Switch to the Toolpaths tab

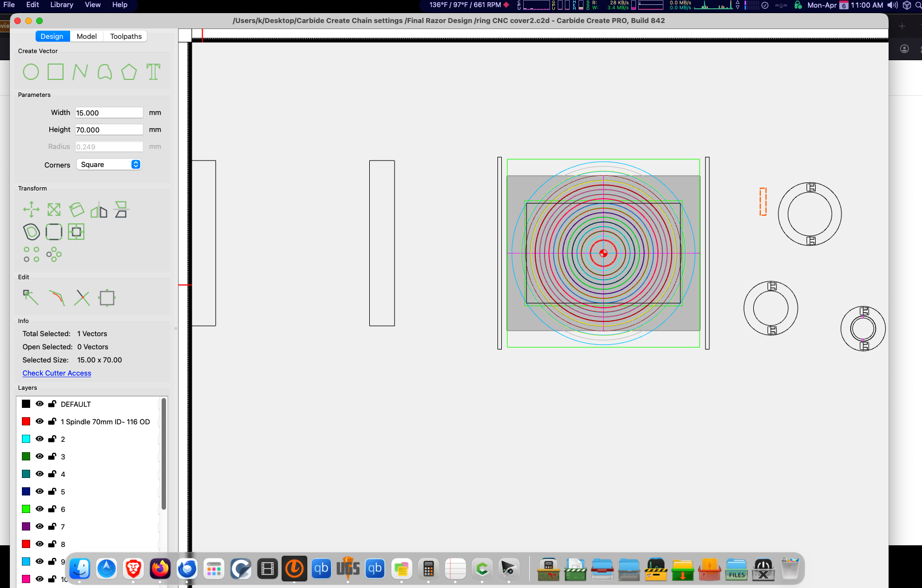pos(125,36)
